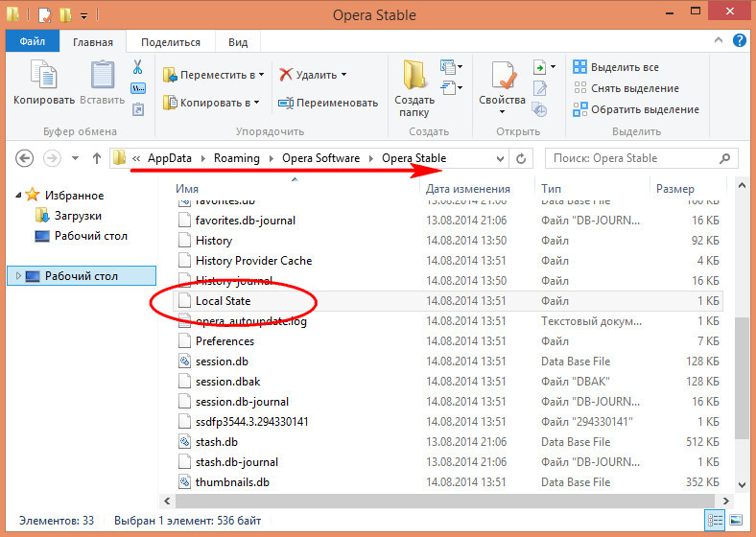Select the thumbnails.db file icon
Image resolution: width=756 pixels, height=537 pixels.
[x=184, y=482]
